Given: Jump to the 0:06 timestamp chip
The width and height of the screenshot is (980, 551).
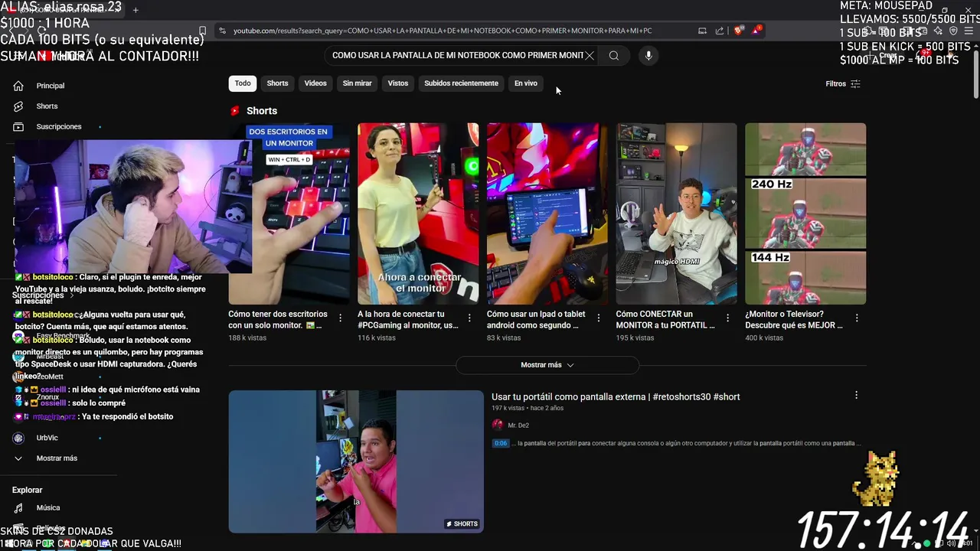Looking at the screenshot, I should coord(501,443).
